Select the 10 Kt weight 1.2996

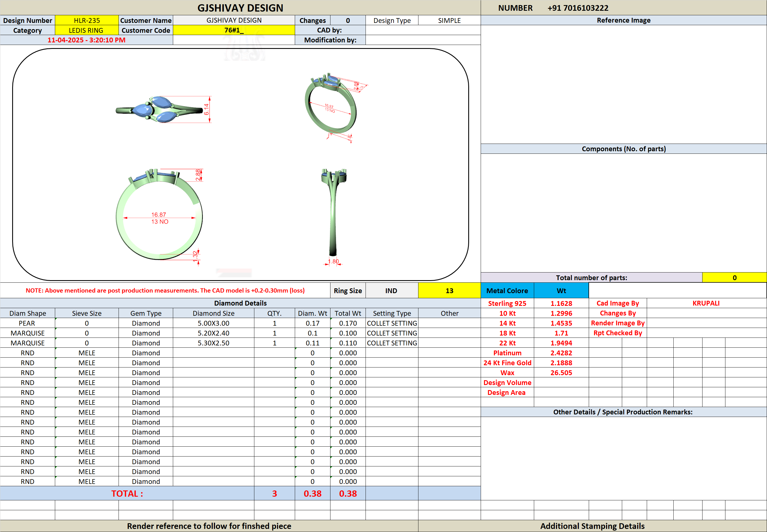561,313
